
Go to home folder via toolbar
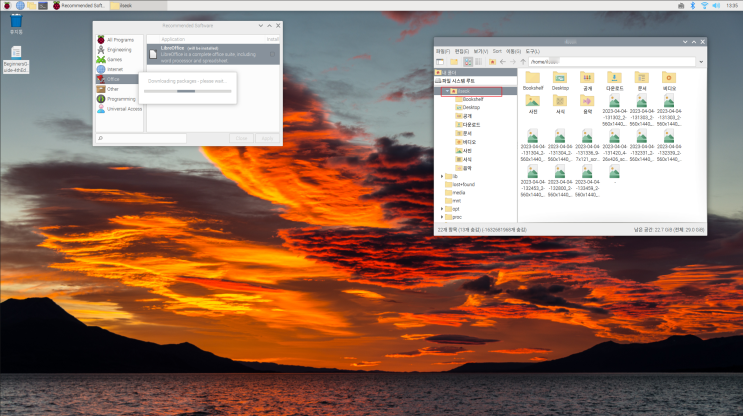(x=492, y=62)
